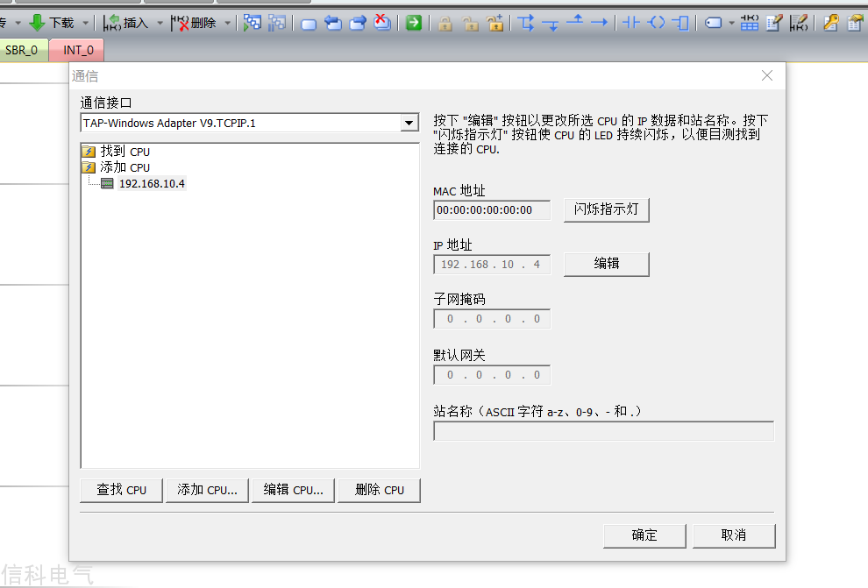Cancel with the 取消 button
868x588 pixels.
734,535
